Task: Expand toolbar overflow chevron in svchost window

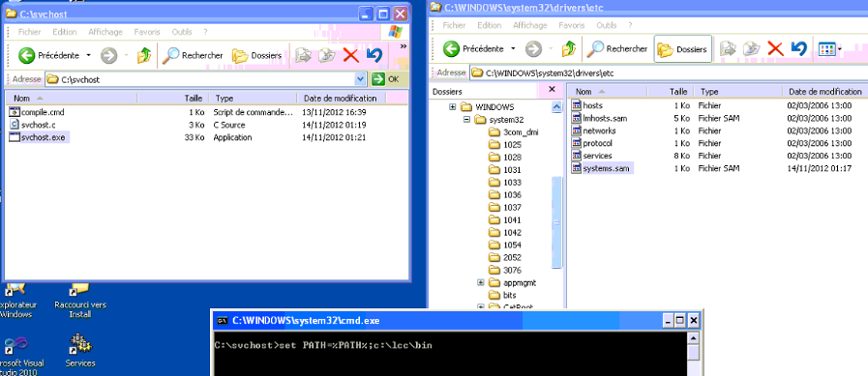Action: [404, 46]
